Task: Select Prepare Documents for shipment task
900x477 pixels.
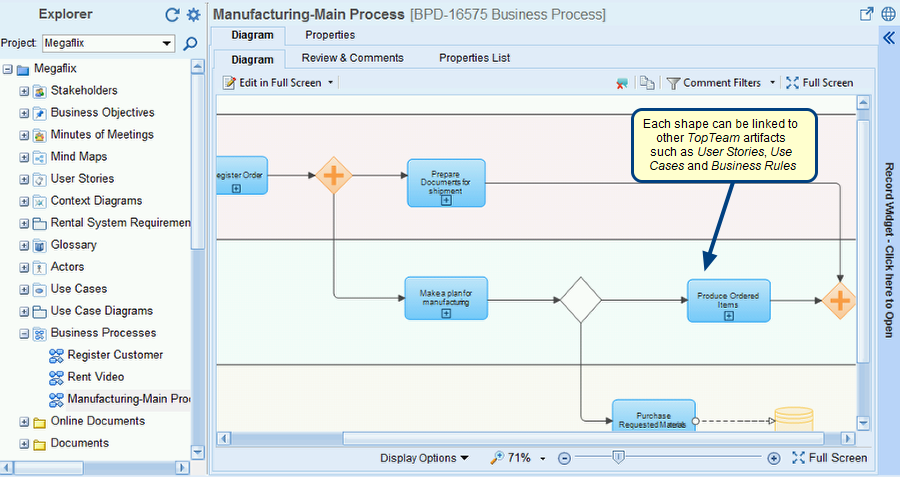Action: click(x=446, y=183)
